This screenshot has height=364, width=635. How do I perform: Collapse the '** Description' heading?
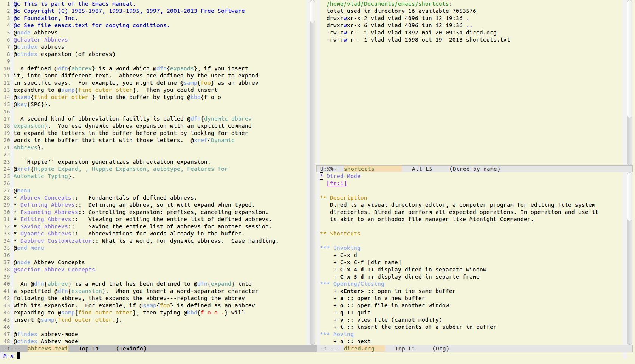pyautogui.click(x=344, y=198)
